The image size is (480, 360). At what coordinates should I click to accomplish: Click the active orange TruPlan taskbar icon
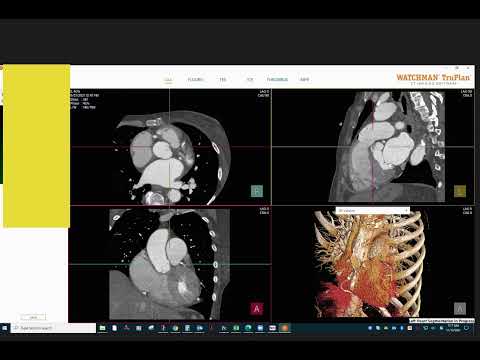click(284, 328)
